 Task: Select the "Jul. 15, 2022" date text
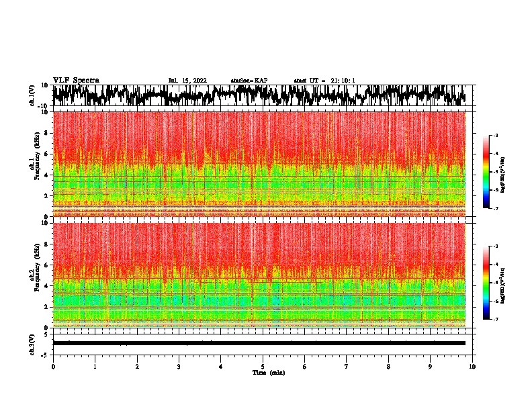point(187,81)
